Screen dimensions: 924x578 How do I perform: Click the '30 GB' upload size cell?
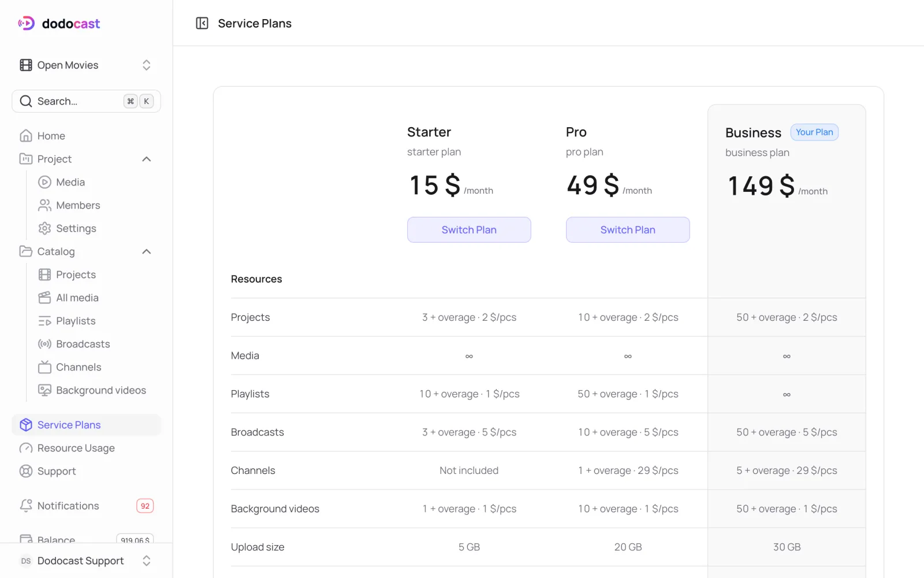coord(787,547)
